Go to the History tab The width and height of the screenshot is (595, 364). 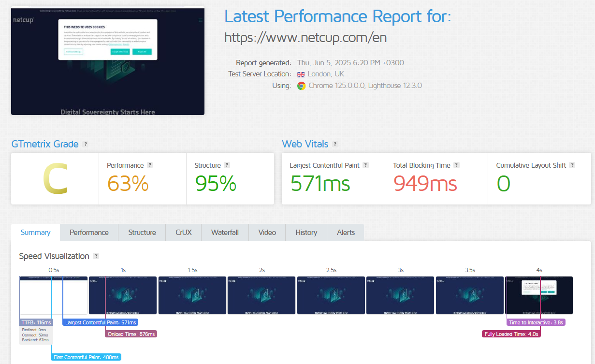pos(306,233)
